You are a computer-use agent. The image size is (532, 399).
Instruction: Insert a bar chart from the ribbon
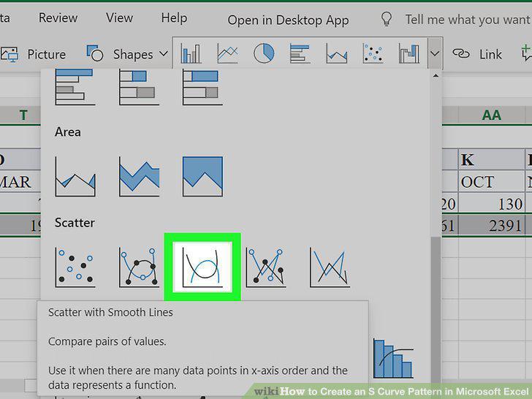point(300,53)
